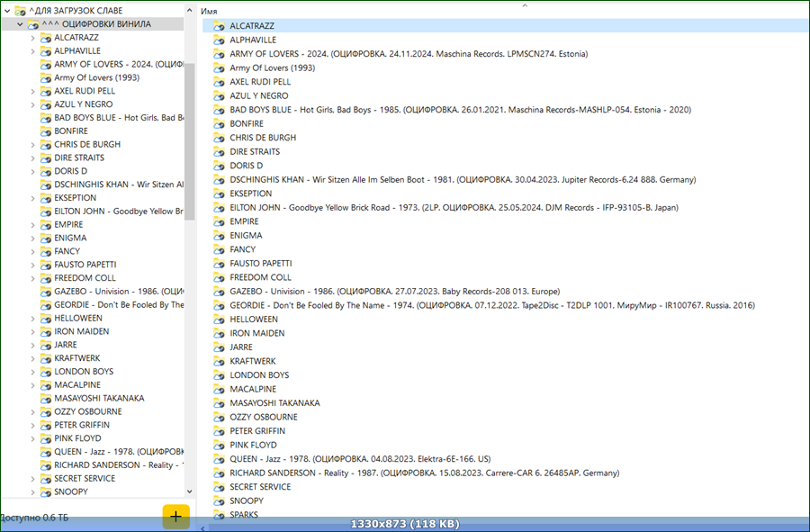Click the EMPIRE folder icon in file list
Viewport: 810px width, 532px height.
219,221
